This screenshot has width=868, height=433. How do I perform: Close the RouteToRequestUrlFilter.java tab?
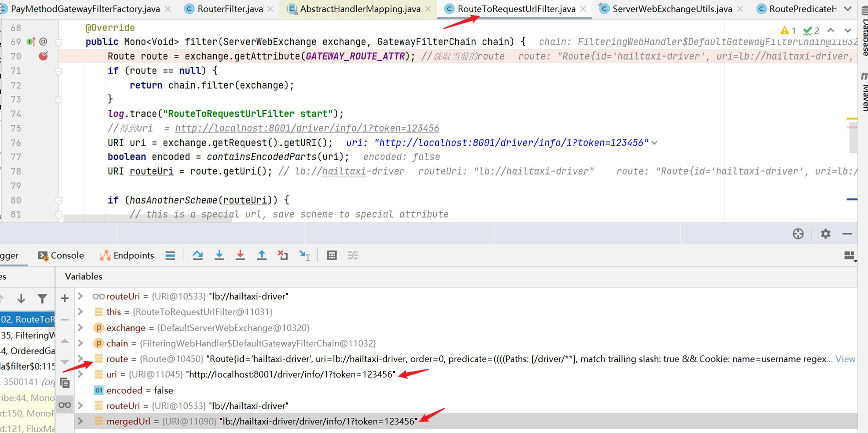tap(583, 9)
